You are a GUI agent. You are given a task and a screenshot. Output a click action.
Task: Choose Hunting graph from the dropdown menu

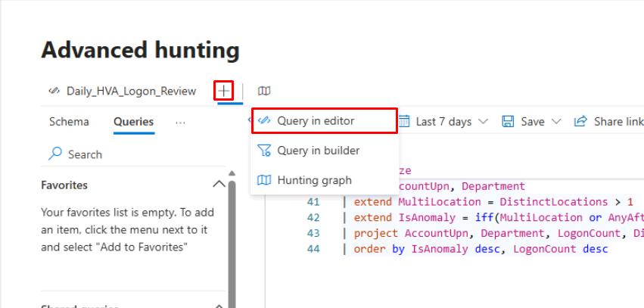click(x=314, y=180)
